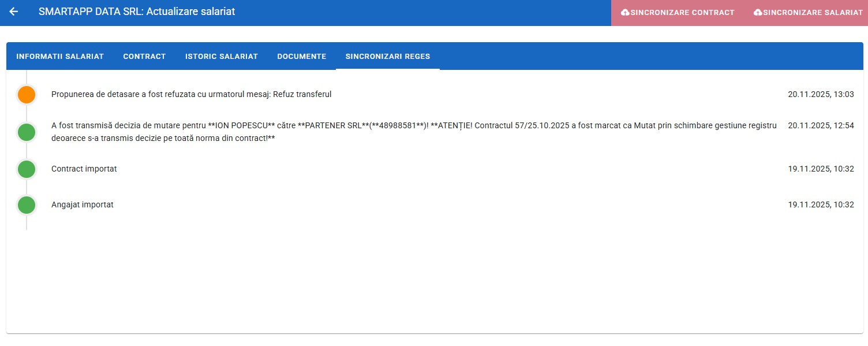The width and height of the screenshot is (868, 346).
Task: Click the 20.11.2025, 13:03 timestamp
Action: click(x=821, y=94)
